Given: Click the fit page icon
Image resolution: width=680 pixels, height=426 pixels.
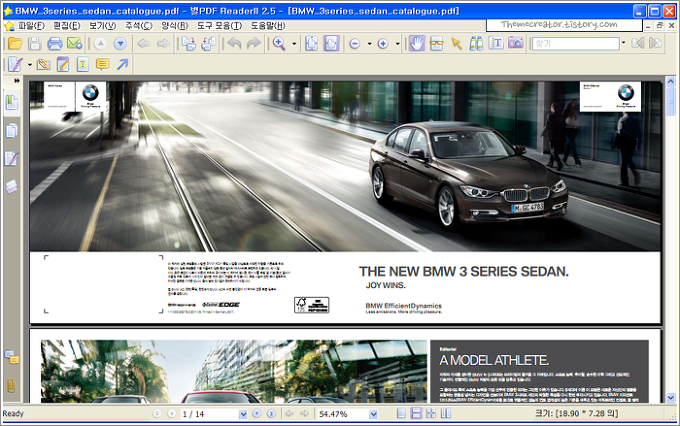Looking at the screenshot, I should (311, 43).
